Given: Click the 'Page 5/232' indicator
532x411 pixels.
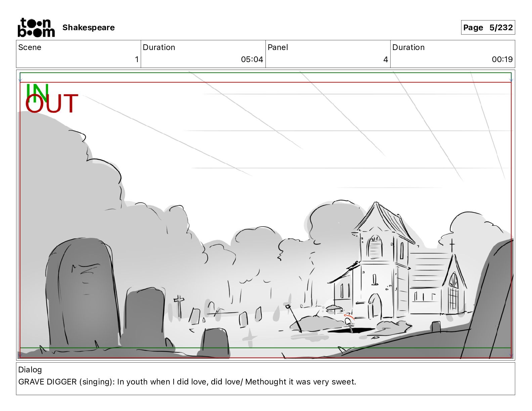Looking at the screenshot, I should point(488,28).
